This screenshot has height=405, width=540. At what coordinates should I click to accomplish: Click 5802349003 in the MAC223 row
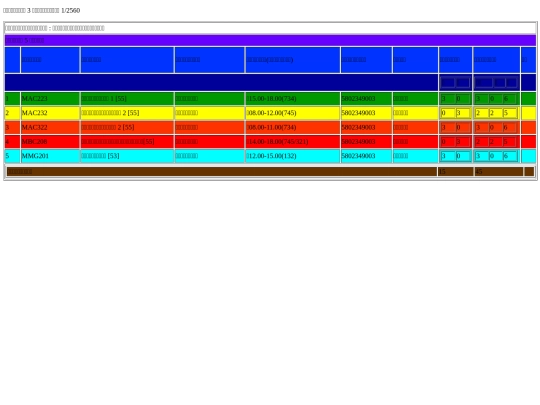pos(359,99)
